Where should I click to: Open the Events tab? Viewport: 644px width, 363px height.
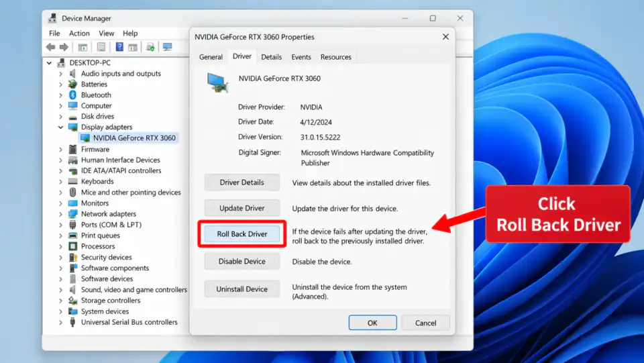[301, 57]
